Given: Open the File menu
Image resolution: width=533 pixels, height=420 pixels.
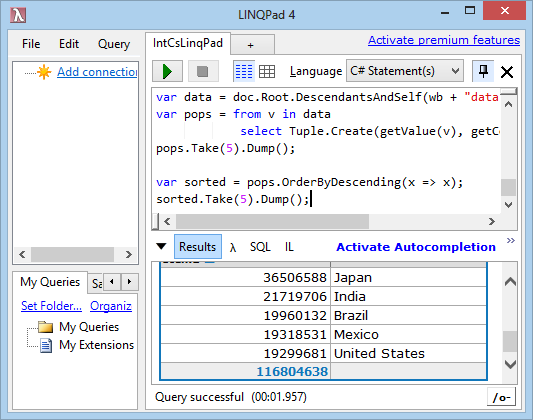Looking at the screenshot, I should pos(31,44).
